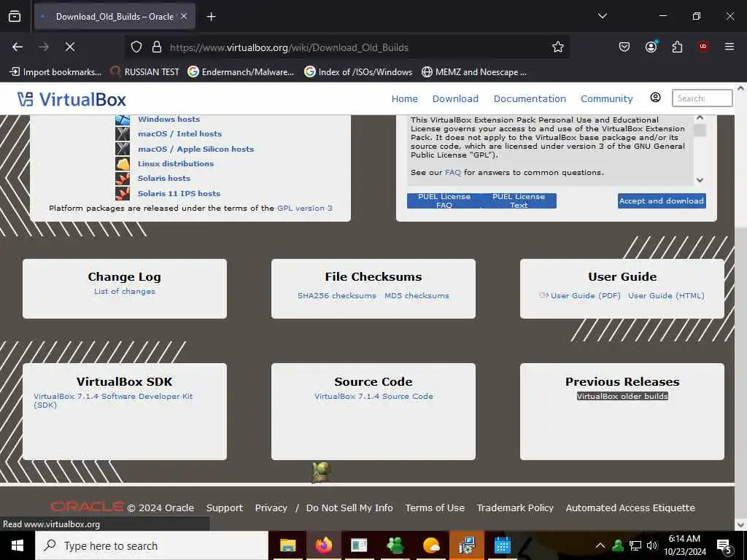The width and height of the screenshot is (747, 560).
Task: Click the Oracle logo in footer
Action: coord(88,507)
